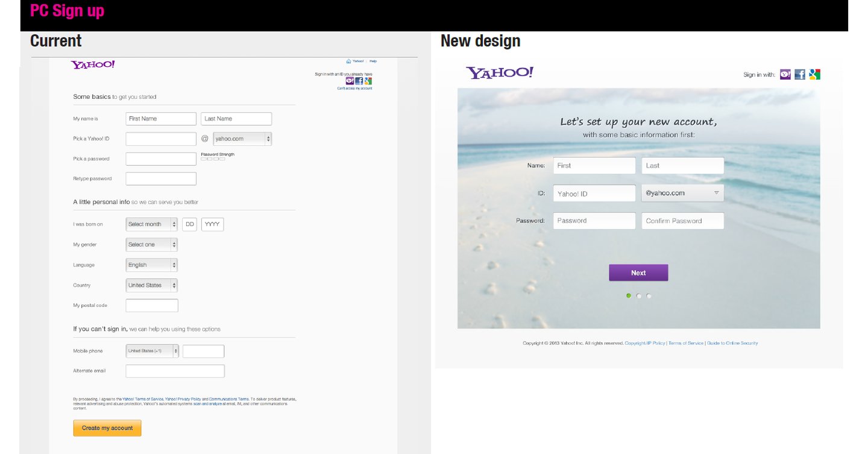
Task: Click Create my account button
Action: (107, 428)
